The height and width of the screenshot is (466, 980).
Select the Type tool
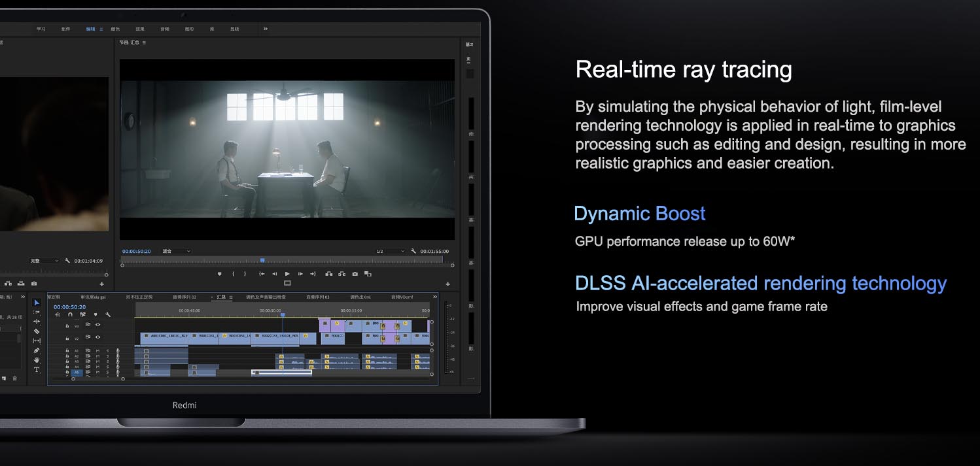coord(37,370)
